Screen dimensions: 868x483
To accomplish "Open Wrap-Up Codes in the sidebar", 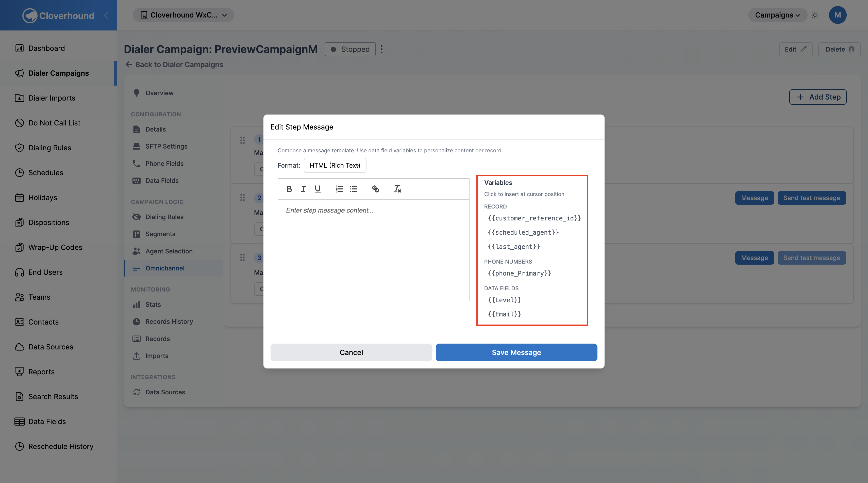I will click(x=58, y=247).
